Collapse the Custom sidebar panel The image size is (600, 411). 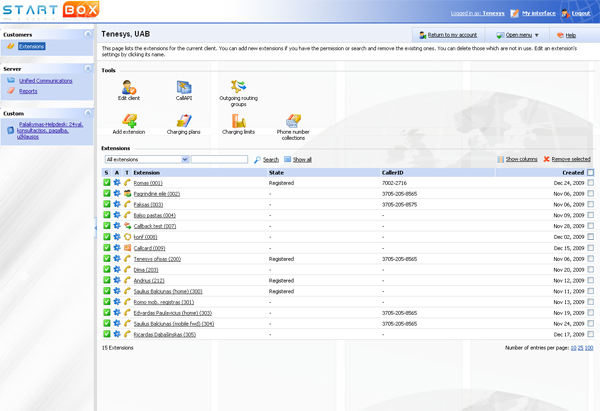point(88,113)
